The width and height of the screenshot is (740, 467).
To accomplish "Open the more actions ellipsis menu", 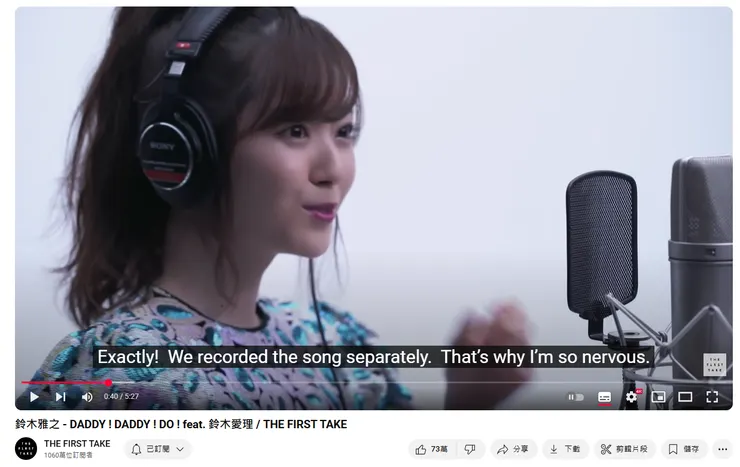I will pos(723,449).
